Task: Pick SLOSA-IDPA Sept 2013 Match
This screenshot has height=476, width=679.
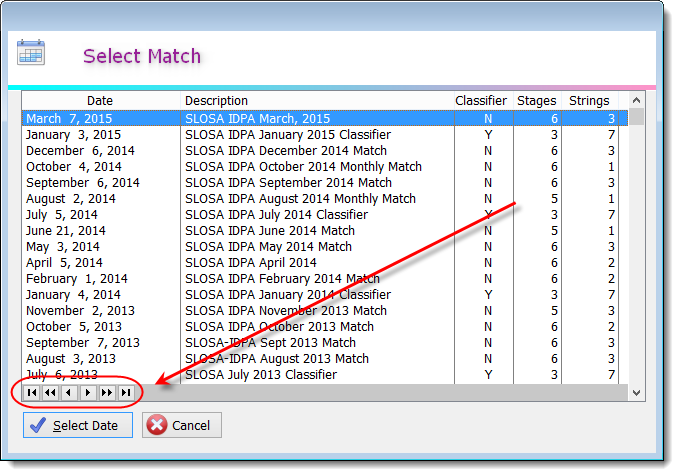Action: coord(270,343)
